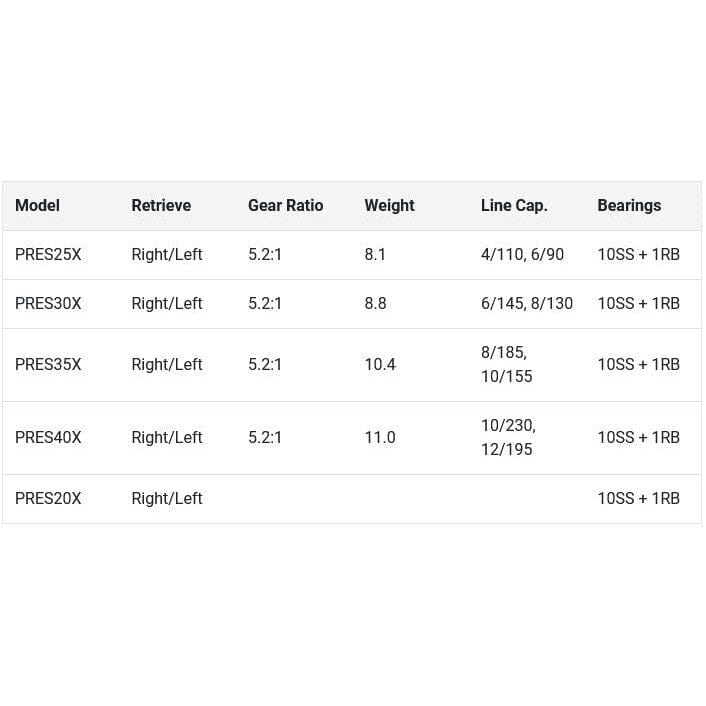Click the 10.4 weight value
This screenshot has width=706, height=706.
coord(380,364)
